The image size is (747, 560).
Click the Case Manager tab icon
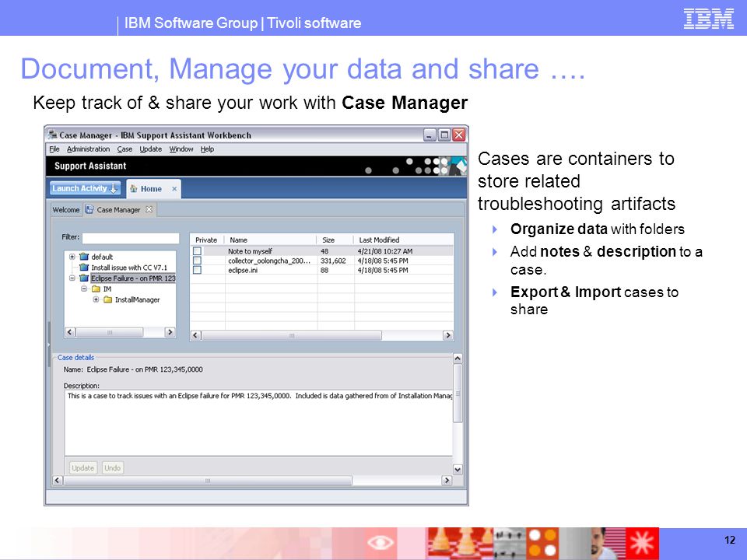pyautogui.click(x=89, y=209)
